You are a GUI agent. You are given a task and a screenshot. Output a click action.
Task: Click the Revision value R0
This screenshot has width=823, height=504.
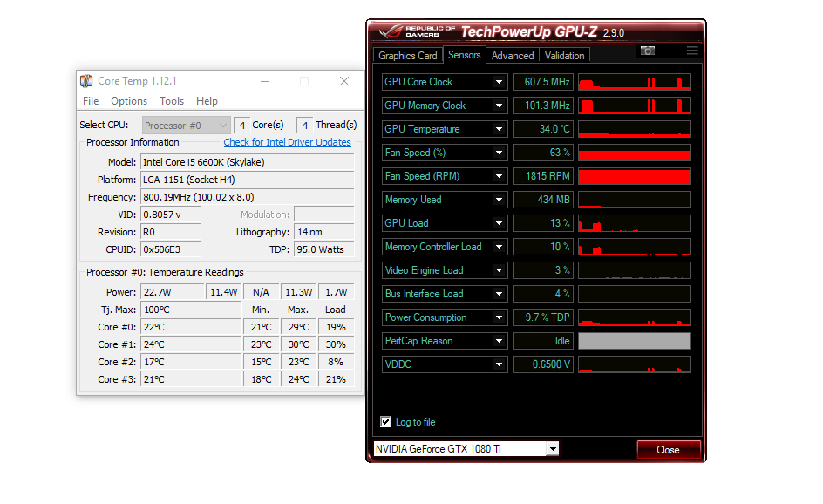point(171,232)
